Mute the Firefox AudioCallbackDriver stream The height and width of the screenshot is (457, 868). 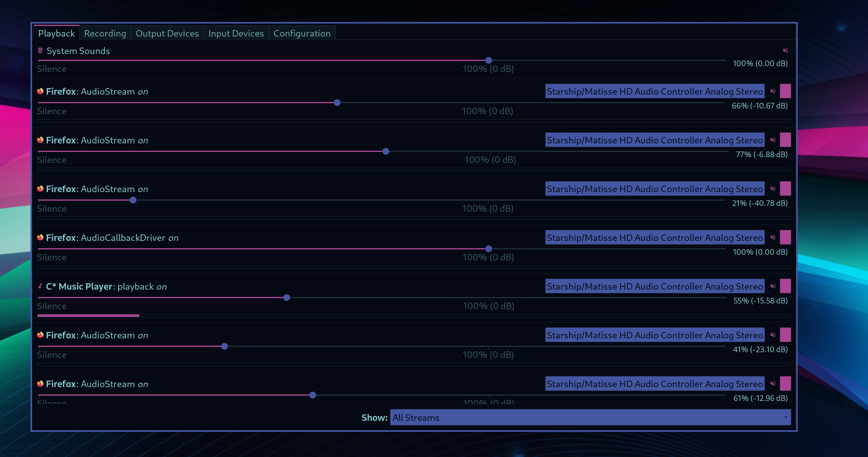tap(773, 238)
